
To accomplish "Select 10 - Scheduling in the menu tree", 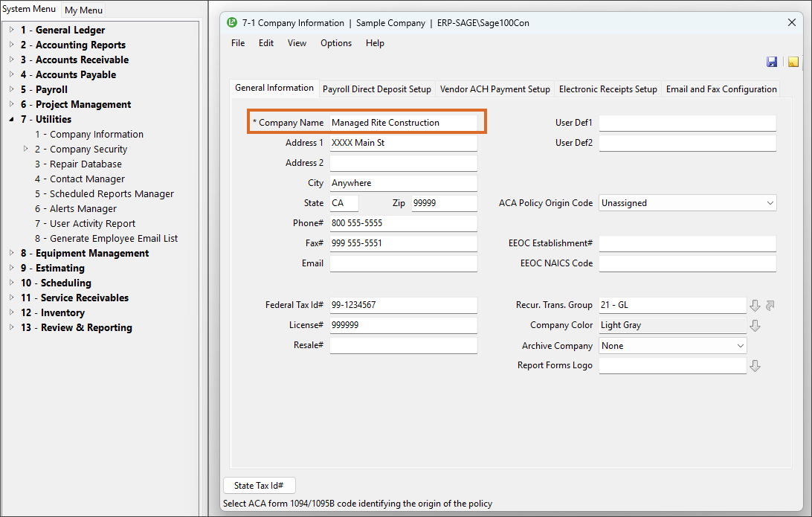I will 56,283.
